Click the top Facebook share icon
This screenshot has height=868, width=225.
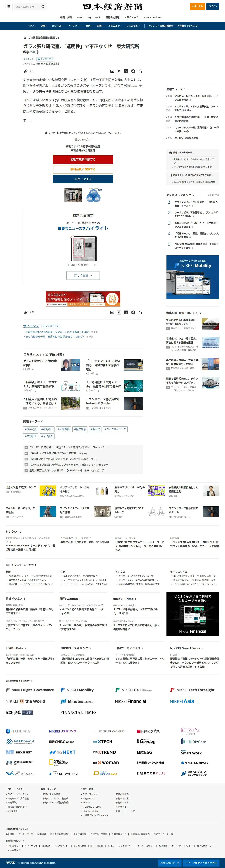(x=133, y=71)
